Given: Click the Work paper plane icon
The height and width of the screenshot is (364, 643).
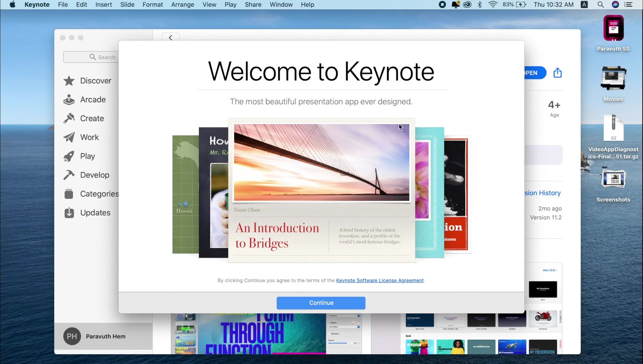Looking at the screenshot, I should click(69, 137).
